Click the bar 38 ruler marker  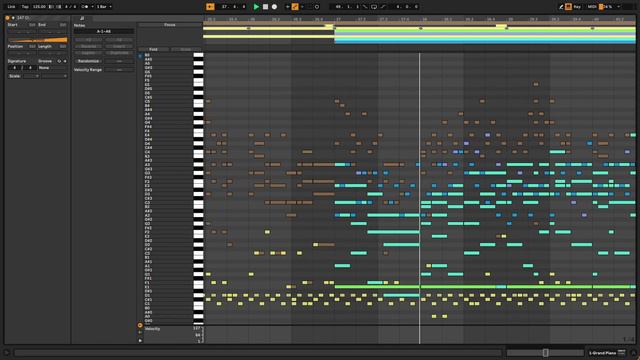[x=424, y=19]
